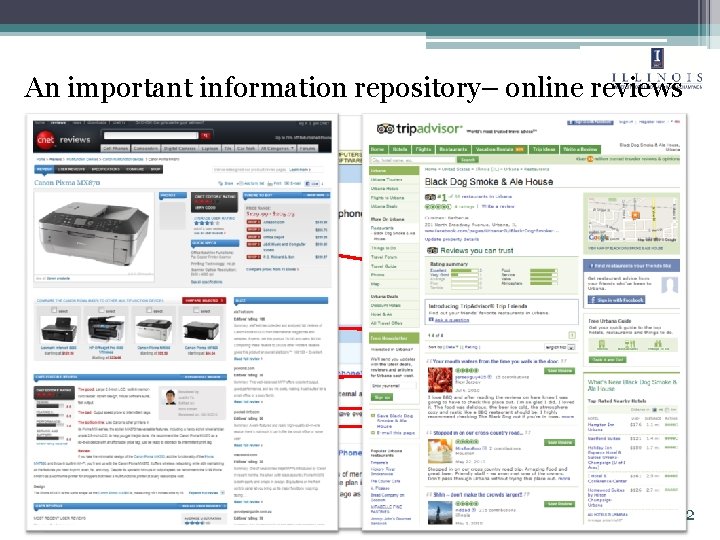720x540 pixels.
Task: Click the Food rating bar in summary
Action: click(544, 270)
